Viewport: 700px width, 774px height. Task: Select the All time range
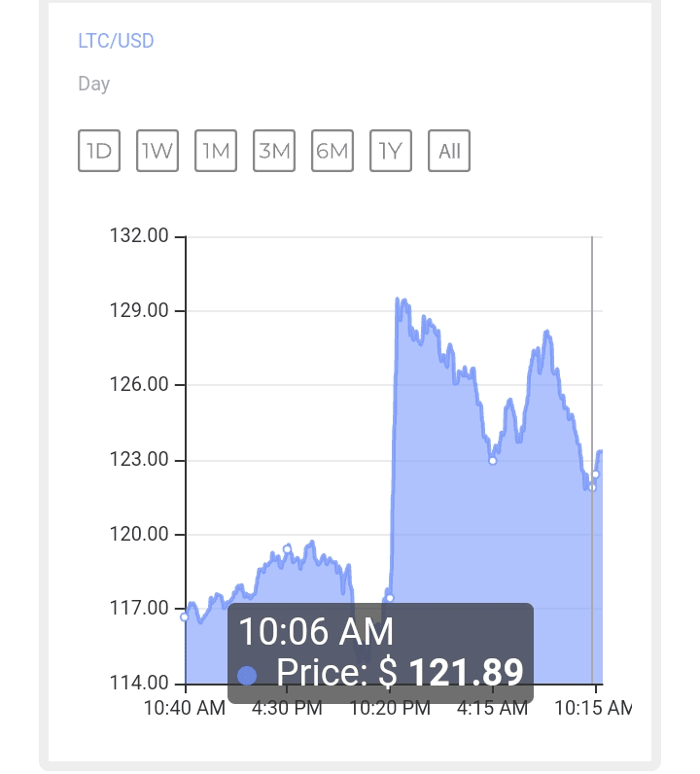pyautogui.click(x=449, y=152)
